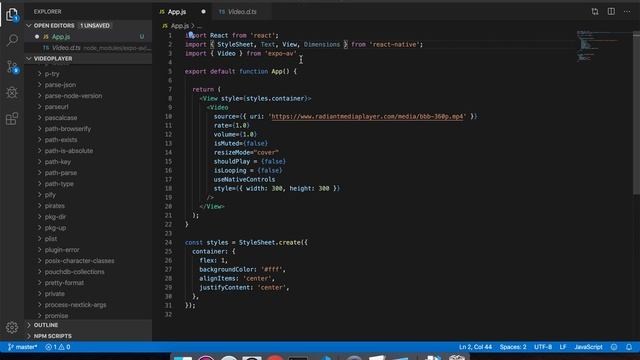This screenshot has height=360, width=640.
Task: Open the Run and Debug icon
Action: click(x=12, y=93)
